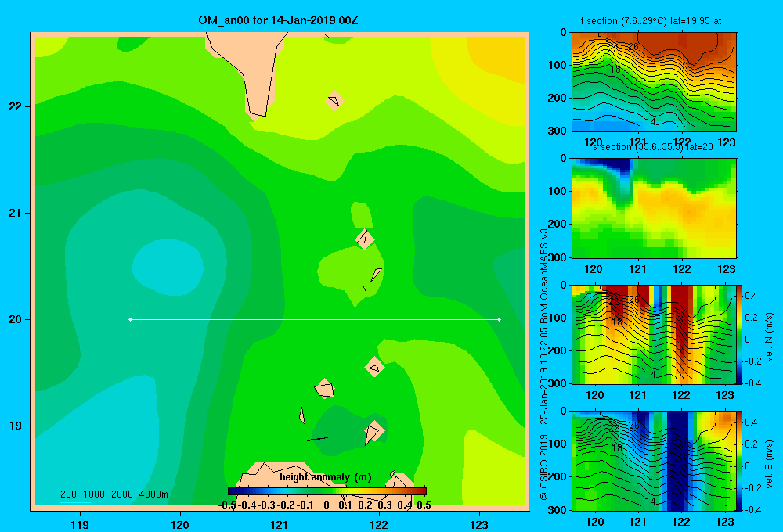The width and height of the screenshot is (783, 532).
Task: Click longitude tick label 120 on main map
Action: coord(180,525)
